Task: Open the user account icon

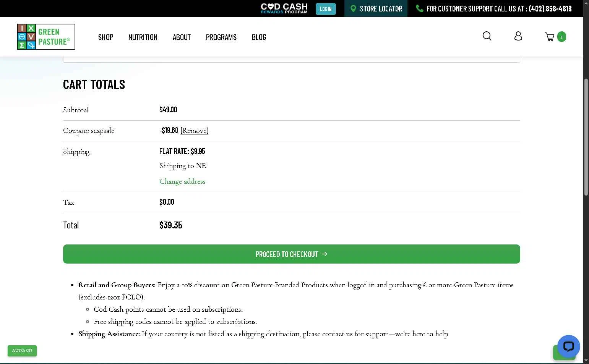Action: pyautogui.click(x=518, y=36)
